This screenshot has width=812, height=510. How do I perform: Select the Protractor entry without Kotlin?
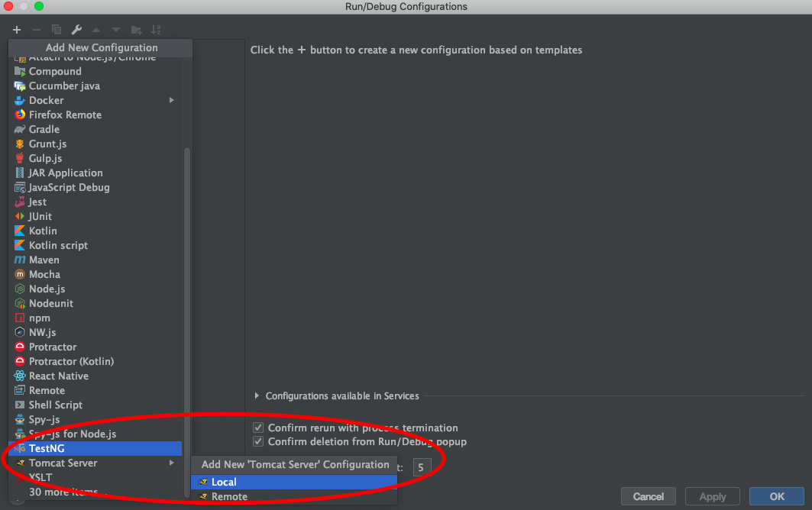pos(95,347)
